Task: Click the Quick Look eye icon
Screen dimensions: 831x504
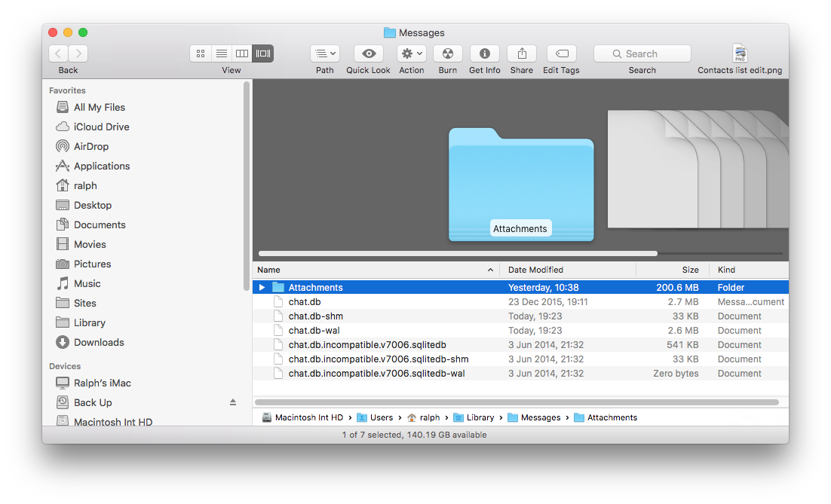Action: 369,53
